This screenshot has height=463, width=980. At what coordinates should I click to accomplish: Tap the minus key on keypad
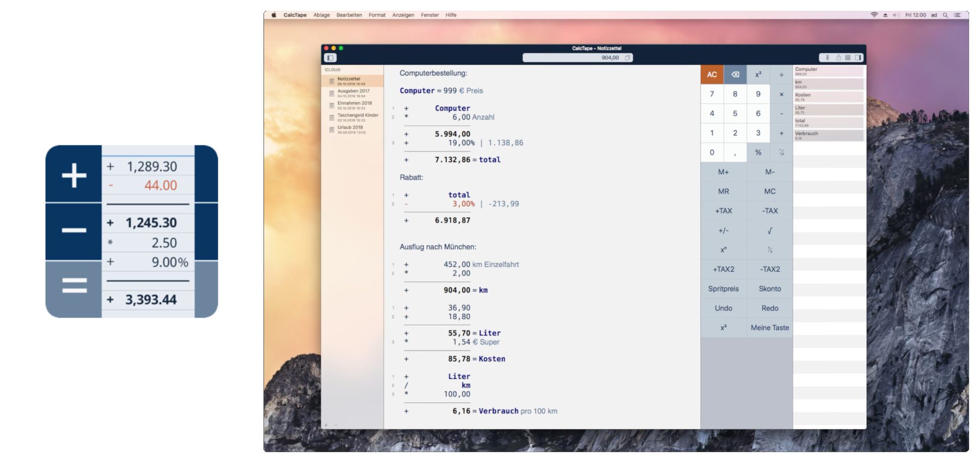tap(781, 113)
